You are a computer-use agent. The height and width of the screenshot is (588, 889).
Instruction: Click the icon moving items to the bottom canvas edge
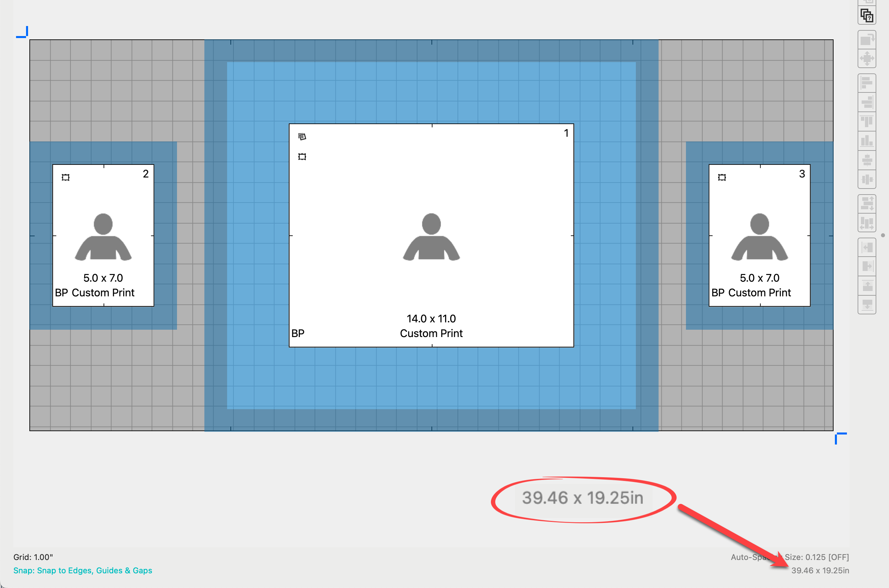867,304
